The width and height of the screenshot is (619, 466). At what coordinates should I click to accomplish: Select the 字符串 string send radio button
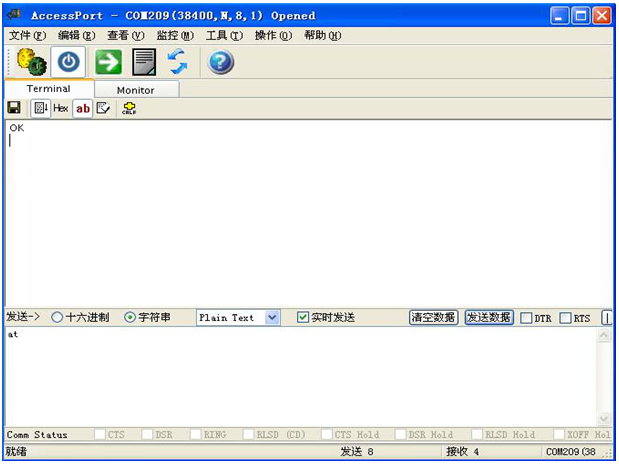[130, 317]
